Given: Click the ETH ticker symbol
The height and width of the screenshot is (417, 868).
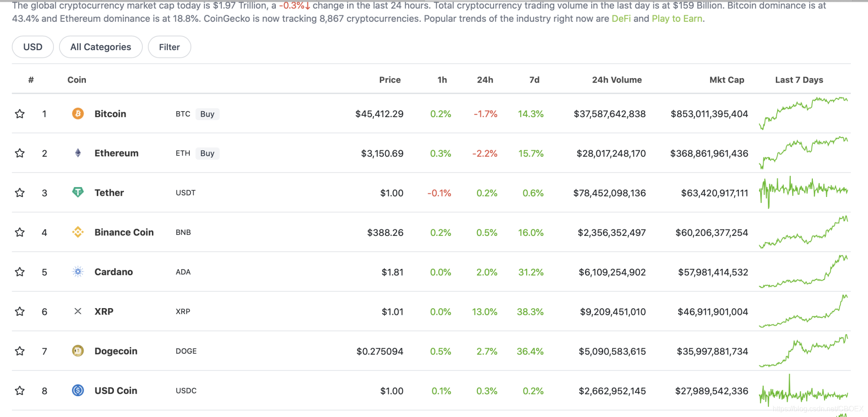Looking at the screenshot, I should [183, 153].
